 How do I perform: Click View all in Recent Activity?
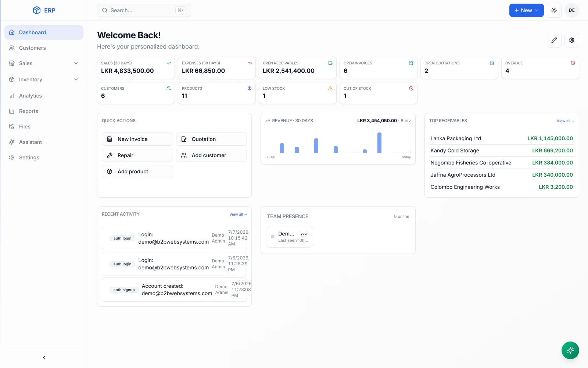(238, 215)
